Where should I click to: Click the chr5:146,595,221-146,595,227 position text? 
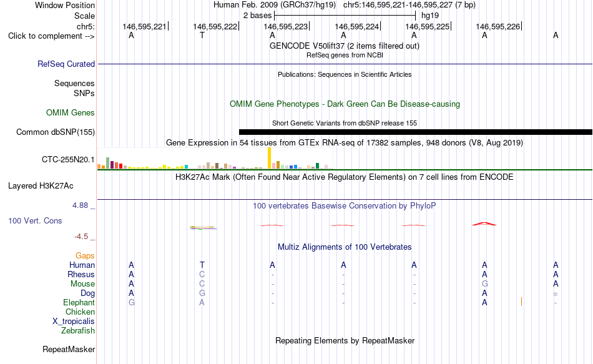(409, 5)
